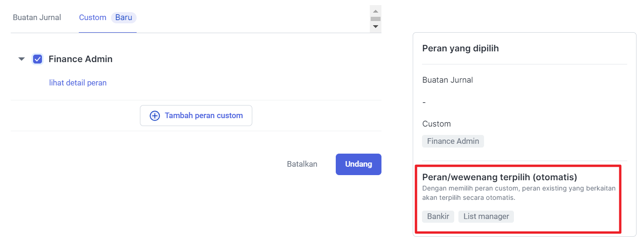This screenshot has width=644, height=240.
Task: Click the Baru badge beside Custom
Action: click(124, 17)
